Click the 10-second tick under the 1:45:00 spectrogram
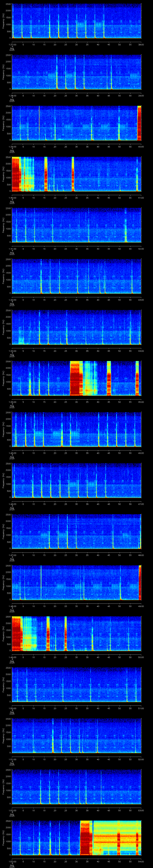The width and height of the screenshot is (153, 868). point(34,453)
